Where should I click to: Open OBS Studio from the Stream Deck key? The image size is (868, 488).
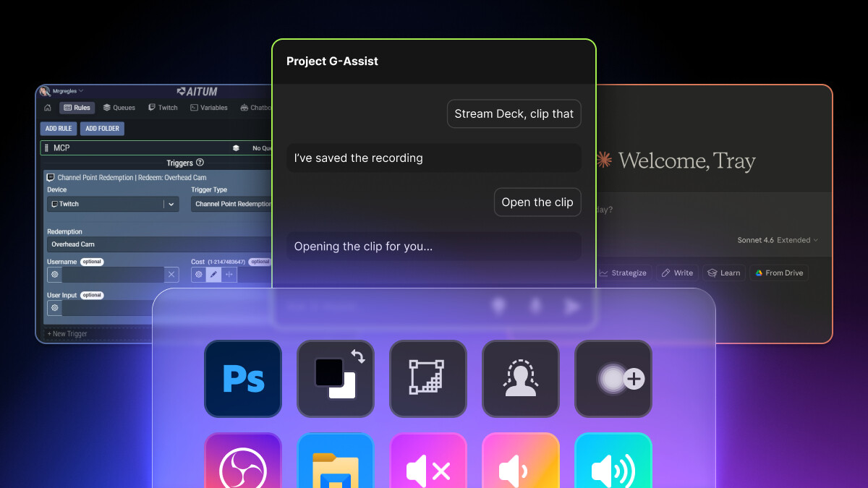click(243, 461)
